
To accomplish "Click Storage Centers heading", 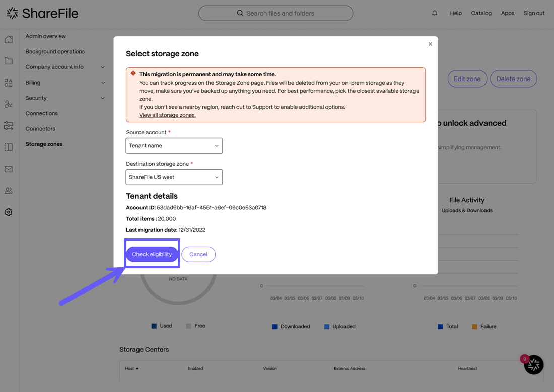I will [x=144, y=349].
